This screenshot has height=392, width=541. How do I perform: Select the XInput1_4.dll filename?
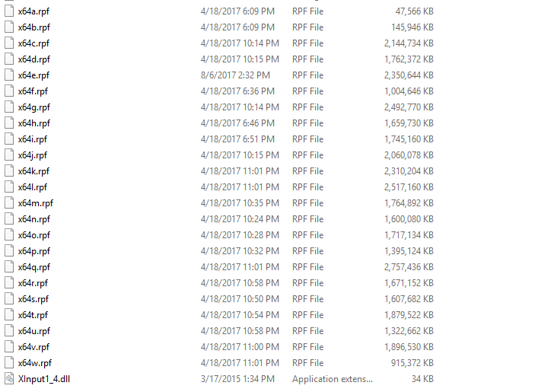(x=44, y=379)
